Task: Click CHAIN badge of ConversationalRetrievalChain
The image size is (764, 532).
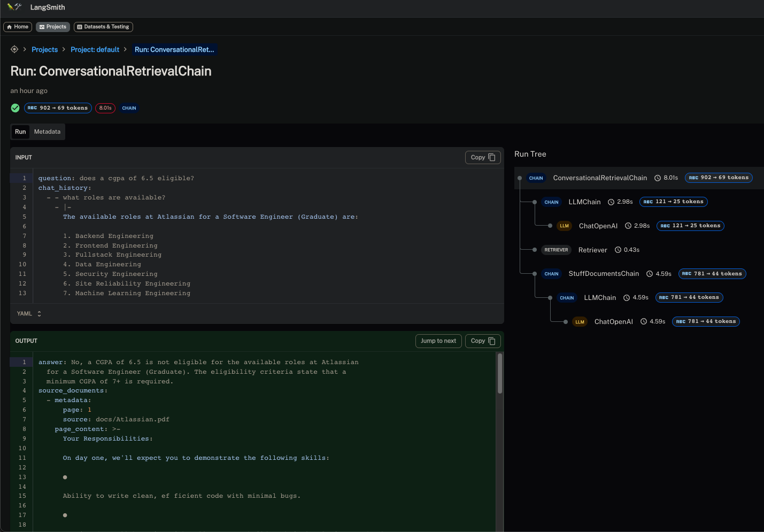Action: 536,178
